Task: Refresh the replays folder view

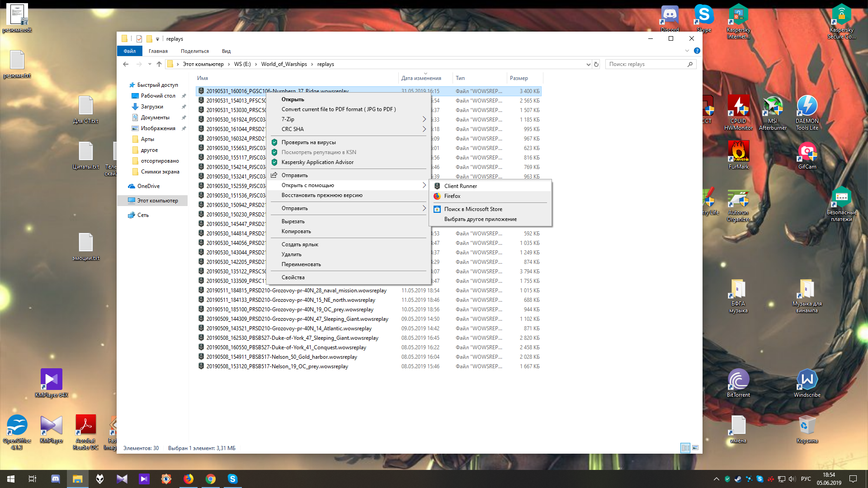Action: coord(596,64)
